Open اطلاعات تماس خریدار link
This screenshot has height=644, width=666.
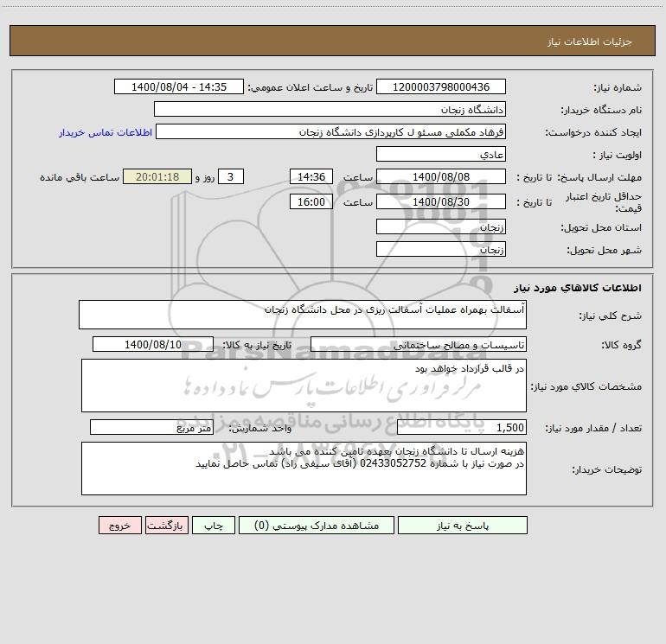(x=106, y=132)
